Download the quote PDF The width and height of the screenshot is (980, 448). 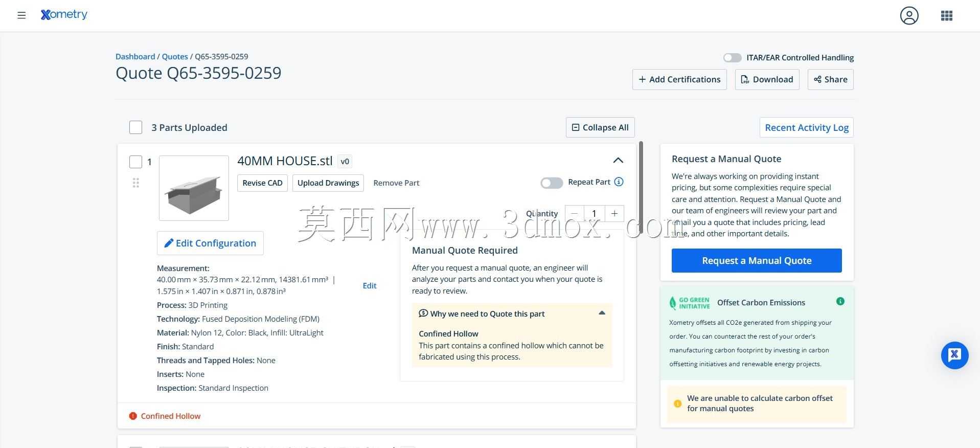point(767,79)
